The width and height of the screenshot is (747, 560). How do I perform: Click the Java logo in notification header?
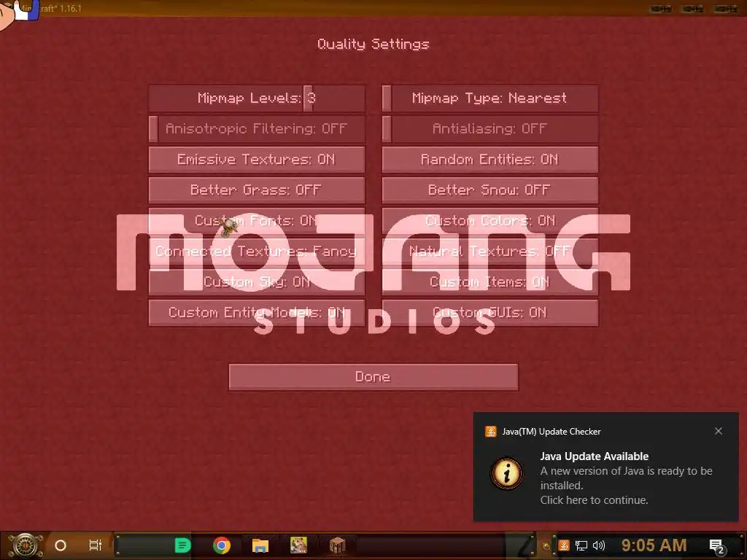pyautogui.click(x=491, y=432)
